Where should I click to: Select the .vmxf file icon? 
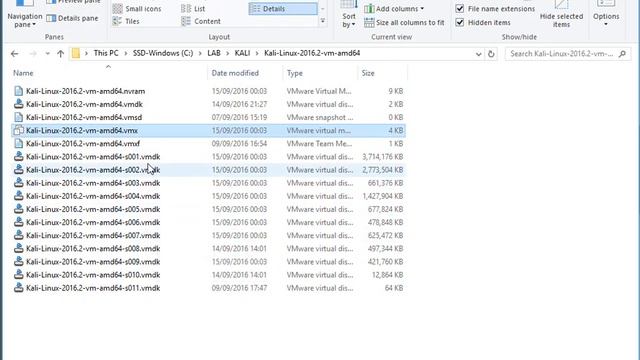18,144
